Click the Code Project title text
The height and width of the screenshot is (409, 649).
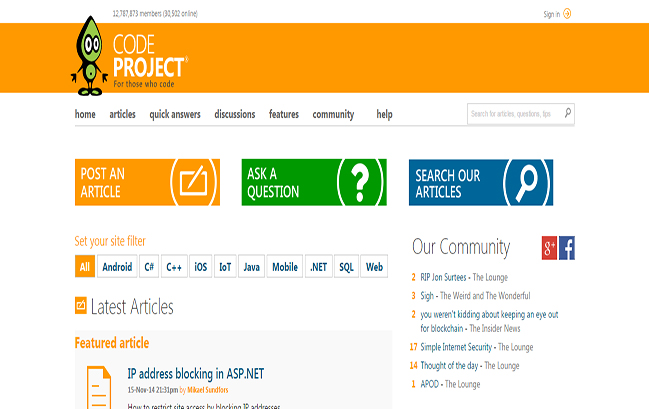pyautogui.click(x=149, y=56)
